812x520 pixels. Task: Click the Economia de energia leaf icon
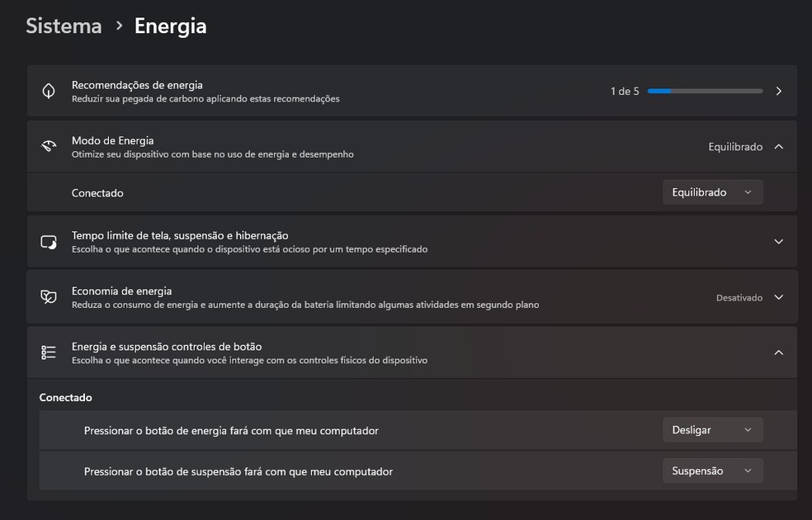pos(50,297)
